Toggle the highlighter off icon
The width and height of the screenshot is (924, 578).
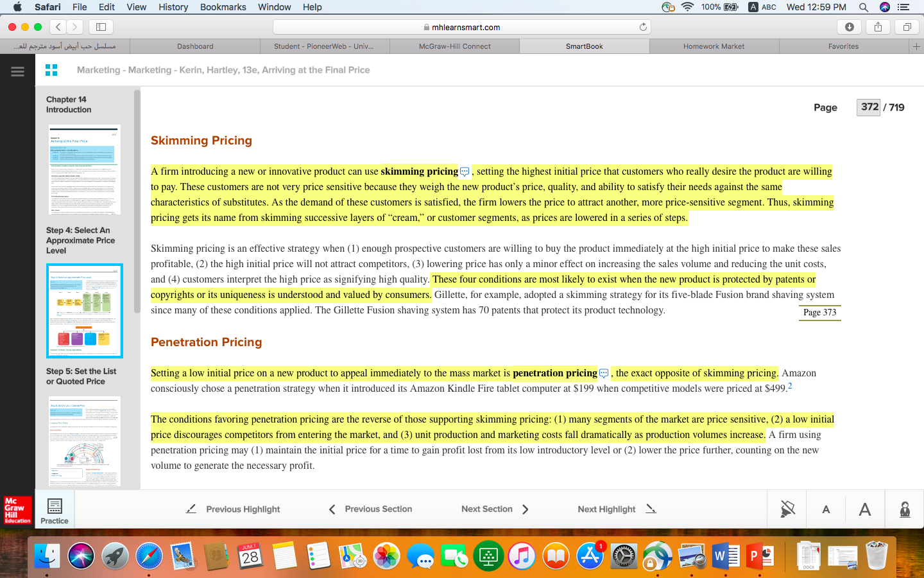(x=787, y=509)
